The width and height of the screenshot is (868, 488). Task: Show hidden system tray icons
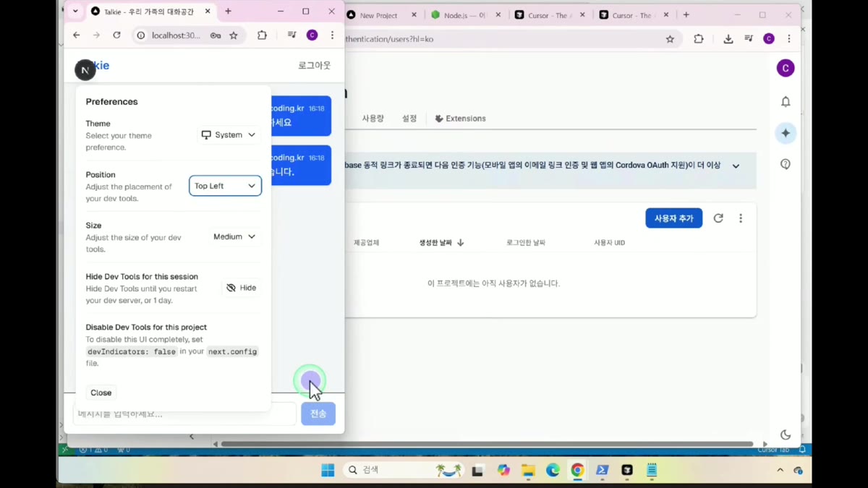click(x=780, y=470)
